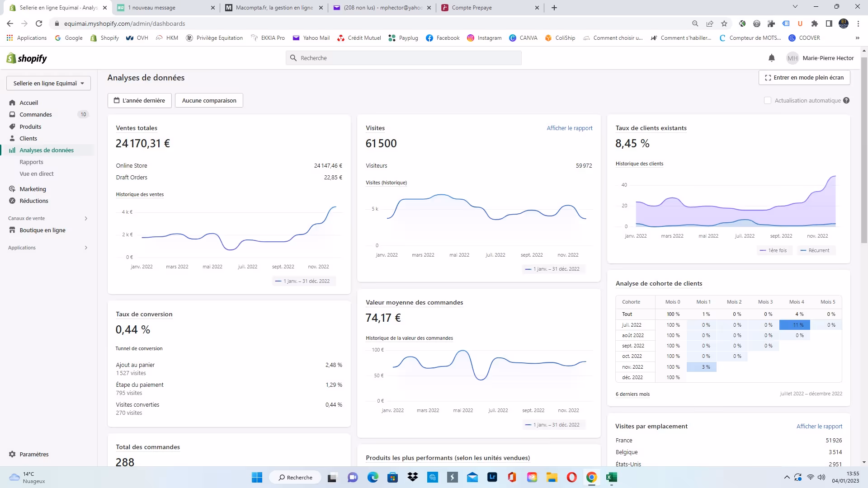Viewport: 868px width, 488px height.
Task: Click the Actualisation automatique help icon
Action: [846, 100]
